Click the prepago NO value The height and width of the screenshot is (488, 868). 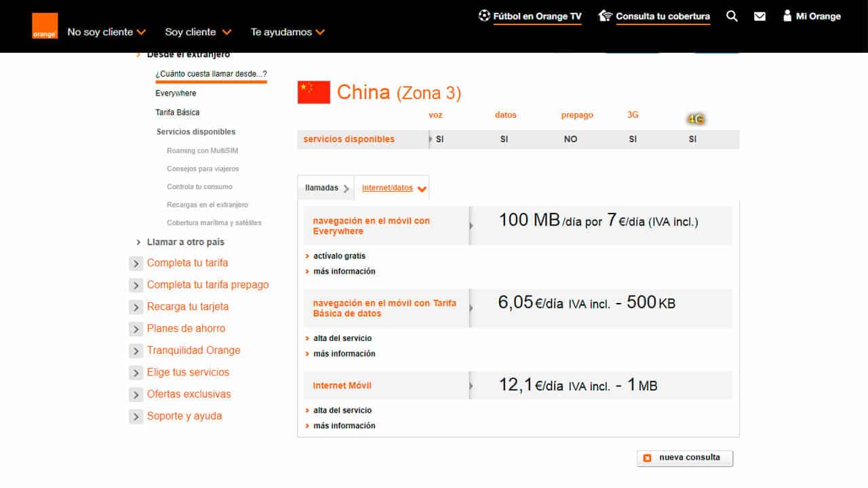[570, 139]
